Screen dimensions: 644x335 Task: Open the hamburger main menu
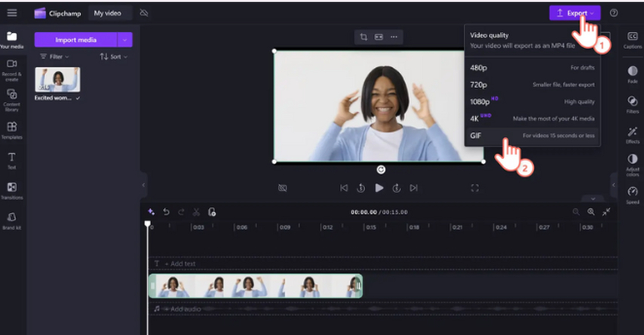point(12,13)
